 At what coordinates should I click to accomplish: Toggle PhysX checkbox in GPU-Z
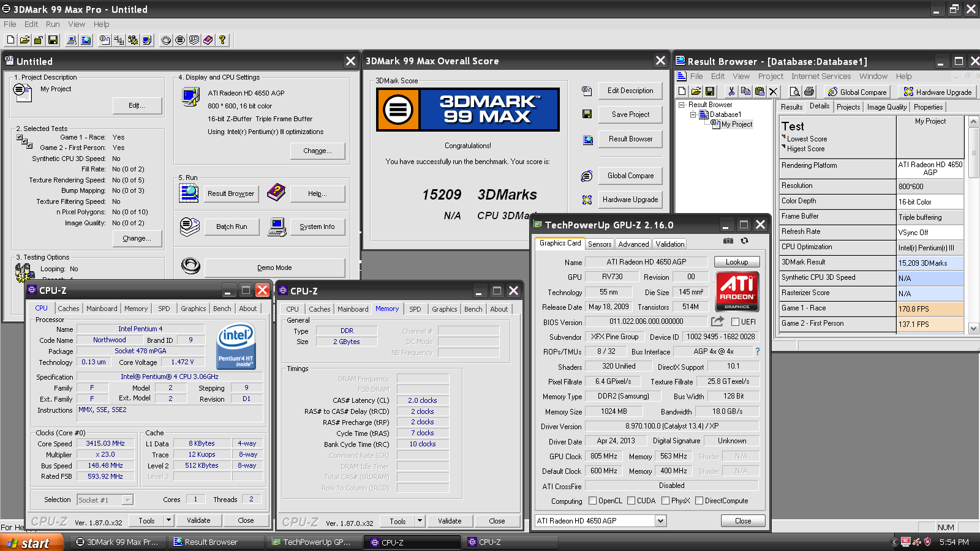(665, 501)
